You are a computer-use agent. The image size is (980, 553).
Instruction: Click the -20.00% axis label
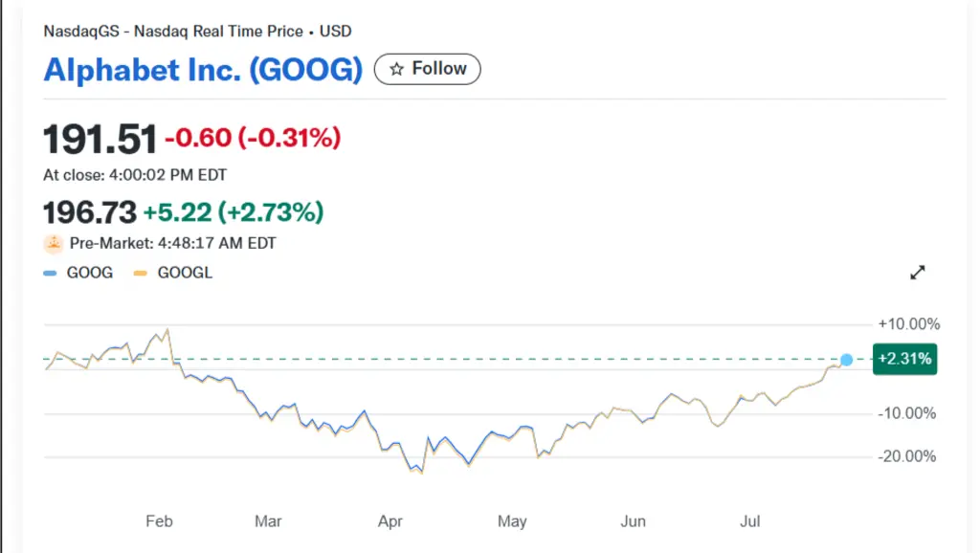[x=908, y=456]
